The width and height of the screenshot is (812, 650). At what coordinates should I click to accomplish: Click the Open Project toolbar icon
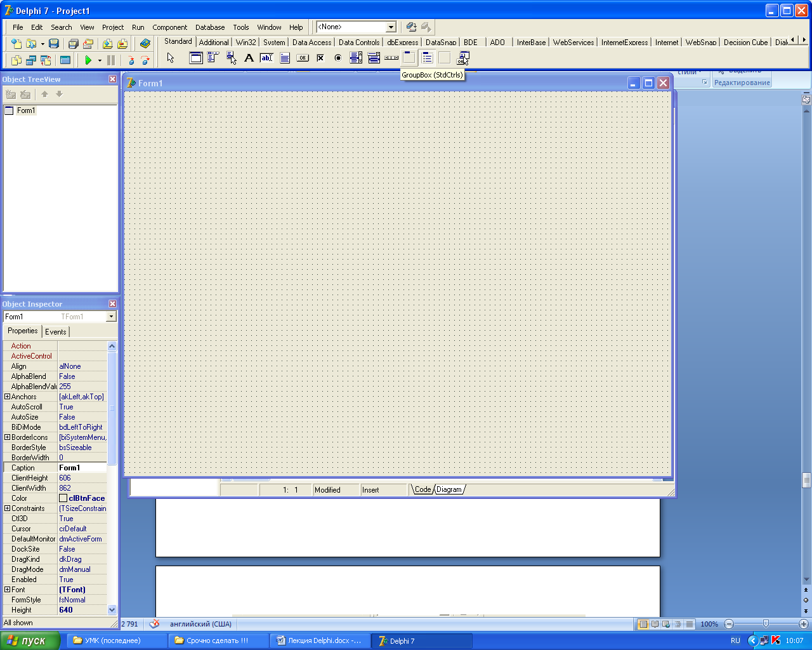(x=88, y=44)
